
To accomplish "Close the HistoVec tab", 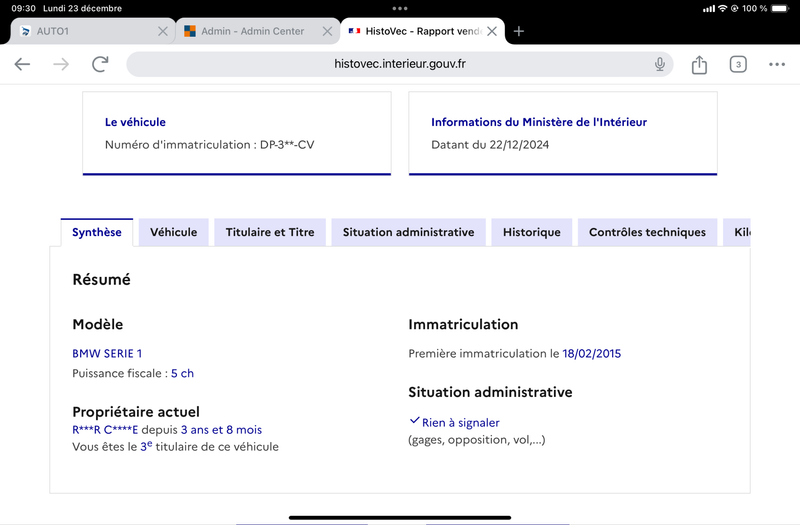I will [x=492, y=31].
